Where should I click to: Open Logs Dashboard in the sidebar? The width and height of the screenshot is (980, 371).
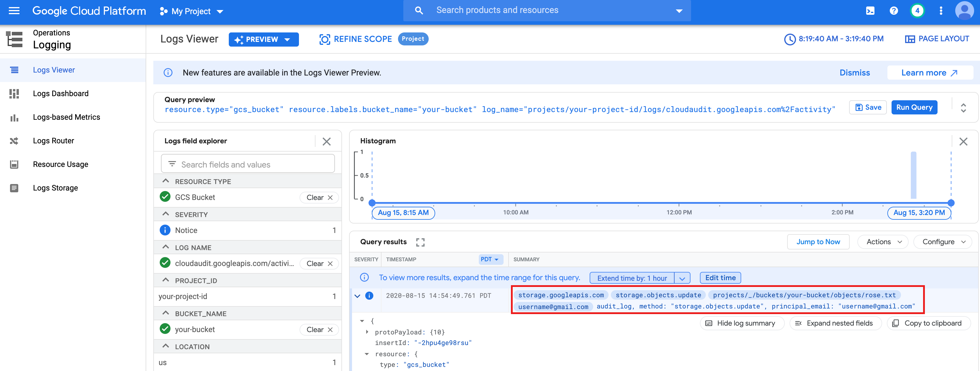[x=60, y=93]
